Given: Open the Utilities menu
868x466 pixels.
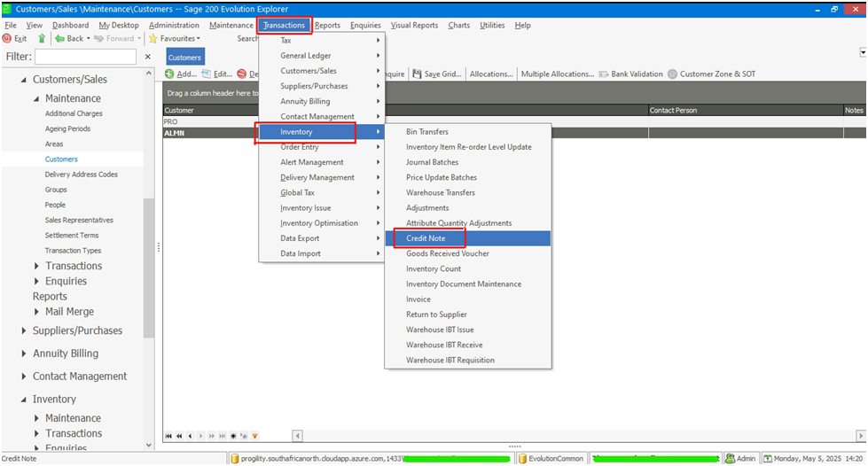Looking at the screenshot, I should click(492, 25).
